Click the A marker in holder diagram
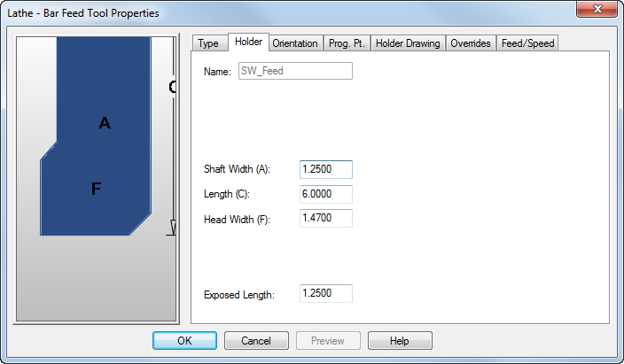Viewport: 624px width, 364px height. click(105, 123)
